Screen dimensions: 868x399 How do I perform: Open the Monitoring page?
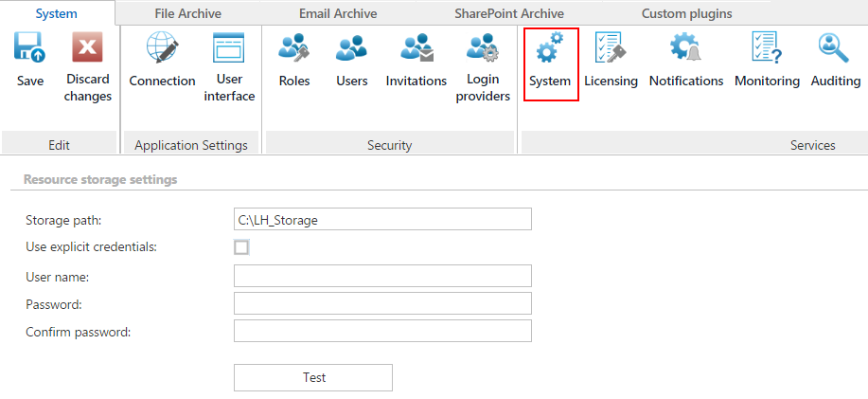click(767, 48)
